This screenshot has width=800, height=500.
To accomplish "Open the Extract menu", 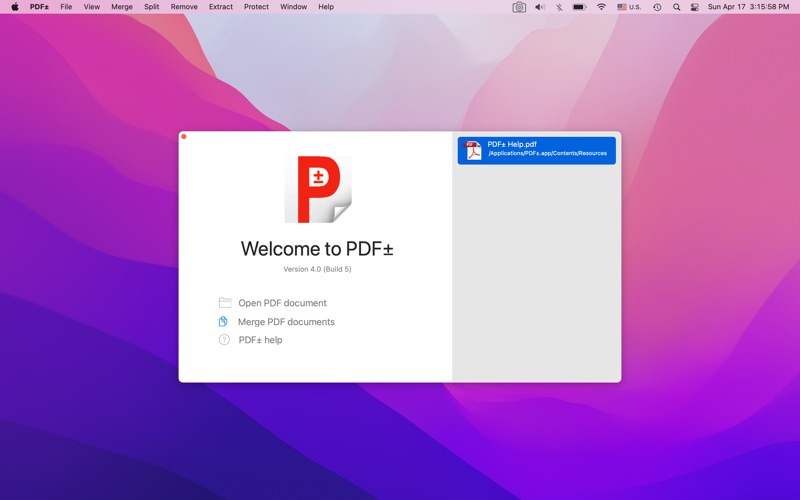I will click(221, 7).
